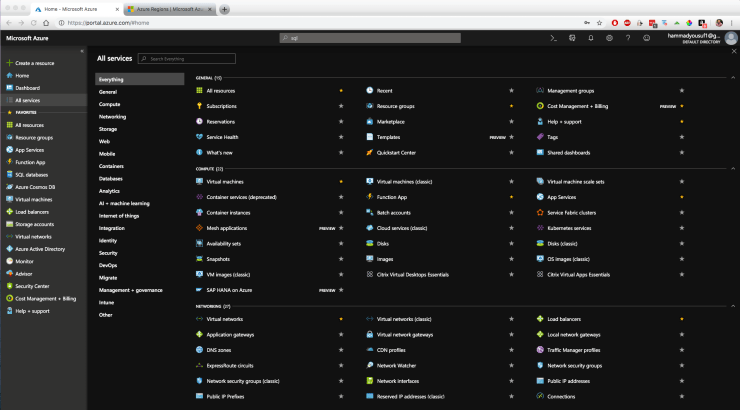This screenshot has width=740, height=410.
Task: Toggle favorite star for Load balancers
Action: coord(681,319)
